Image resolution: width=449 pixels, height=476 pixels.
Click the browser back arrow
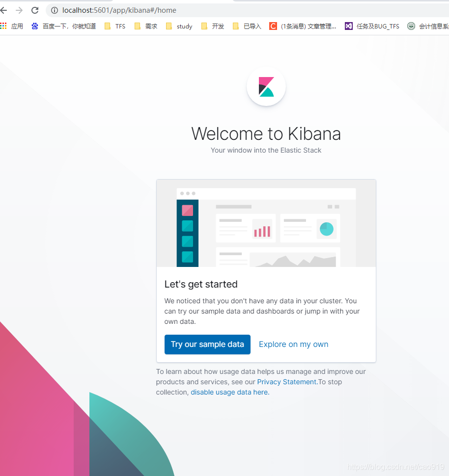(3, 10)
